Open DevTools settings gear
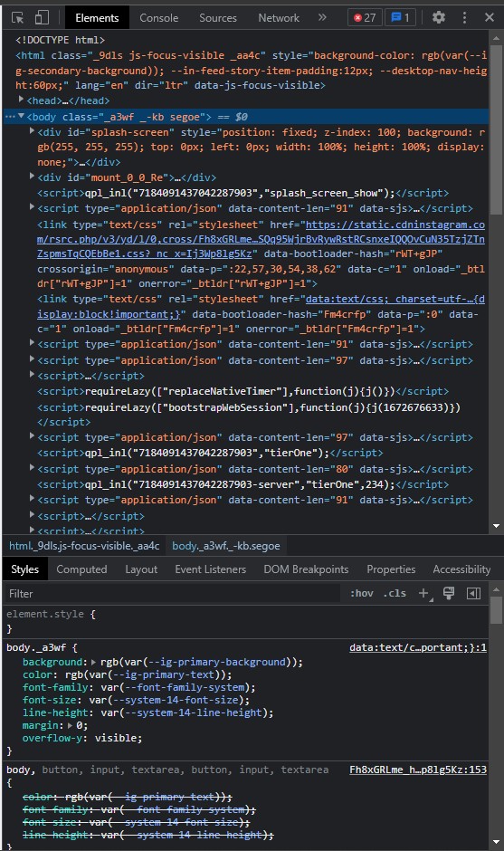 (438, 17)
